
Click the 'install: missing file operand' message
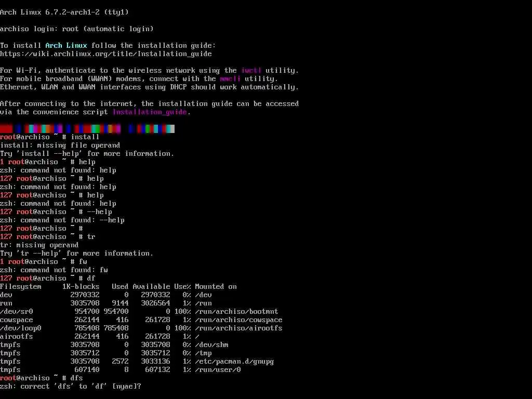point(60,145)
